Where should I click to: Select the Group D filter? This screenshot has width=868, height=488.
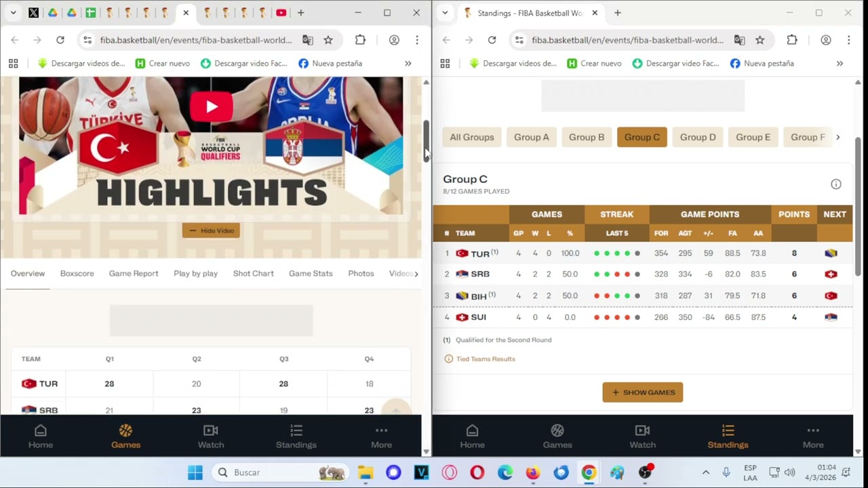[698, 137]
